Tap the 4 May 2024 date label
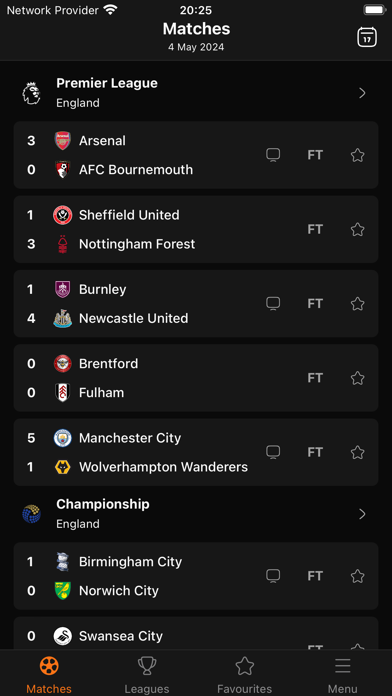Image resolution: width=392 pixels, height=696 pixels. tap(196, 47)
